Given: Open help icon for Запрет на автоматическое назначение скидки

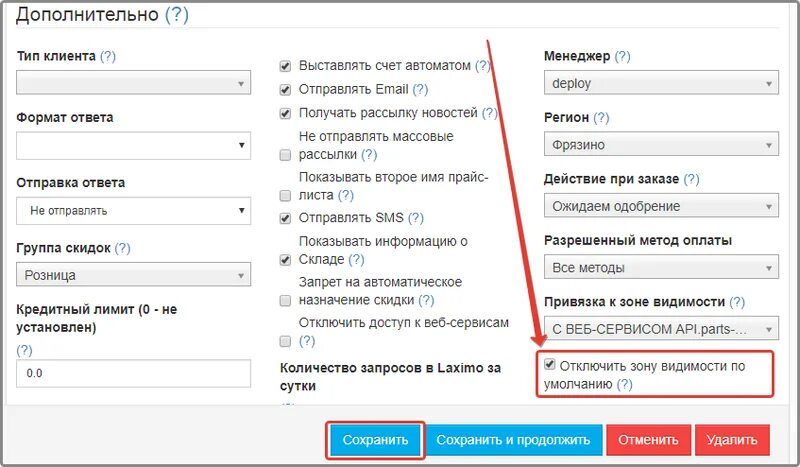Looking at the screenshot, I should click(x=426, y=300).
